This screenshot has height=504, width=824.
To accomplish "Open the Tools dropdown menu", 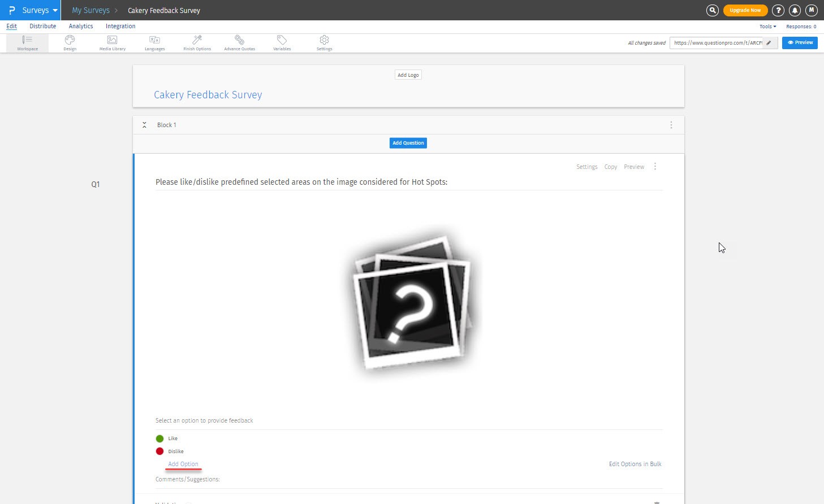I will point(767,27).
